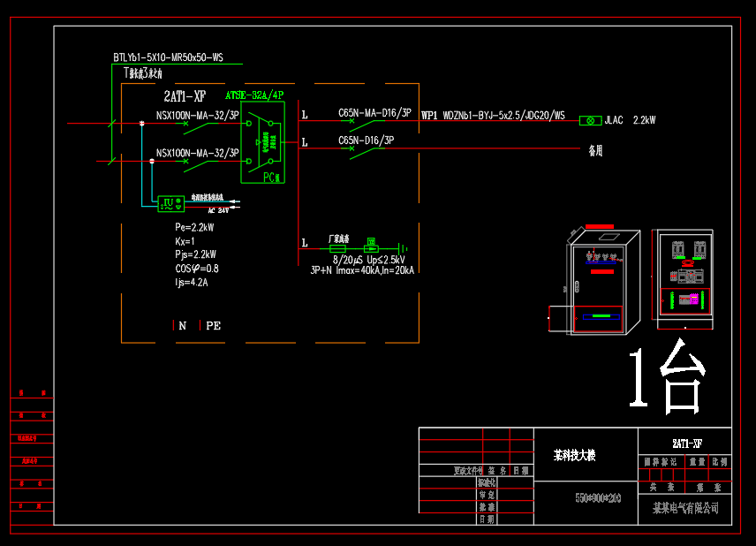
Task: Select the Kx=1 parameter
Action: (185, 241)
